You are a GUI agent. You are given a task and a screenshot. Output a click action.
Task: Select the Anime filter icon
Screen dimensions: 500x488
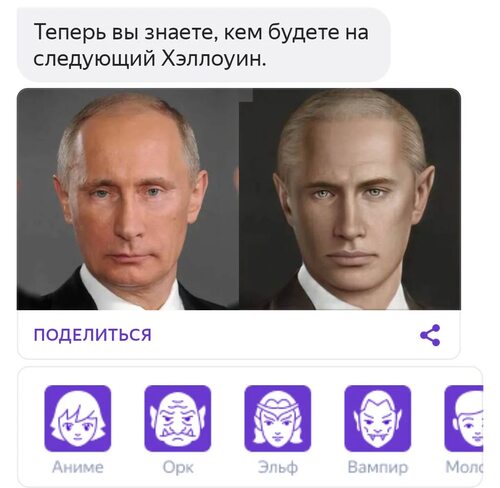[x=78, y=418]
